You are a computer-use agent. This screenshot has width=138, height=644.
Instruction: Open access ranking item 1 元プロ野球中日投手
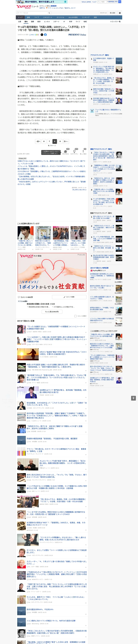[x=103, y=59]
